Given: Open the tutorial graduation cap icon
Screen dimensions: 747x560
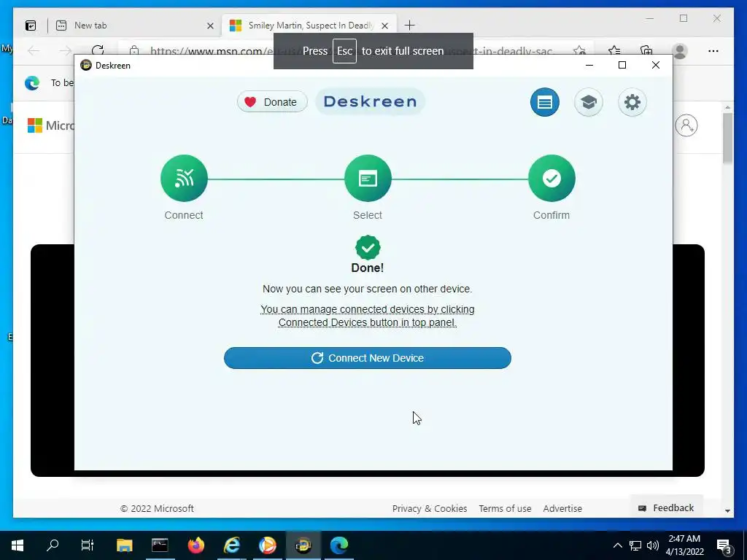Looking at the screenshot, I should pyautogui.click(x=589, y=102).
